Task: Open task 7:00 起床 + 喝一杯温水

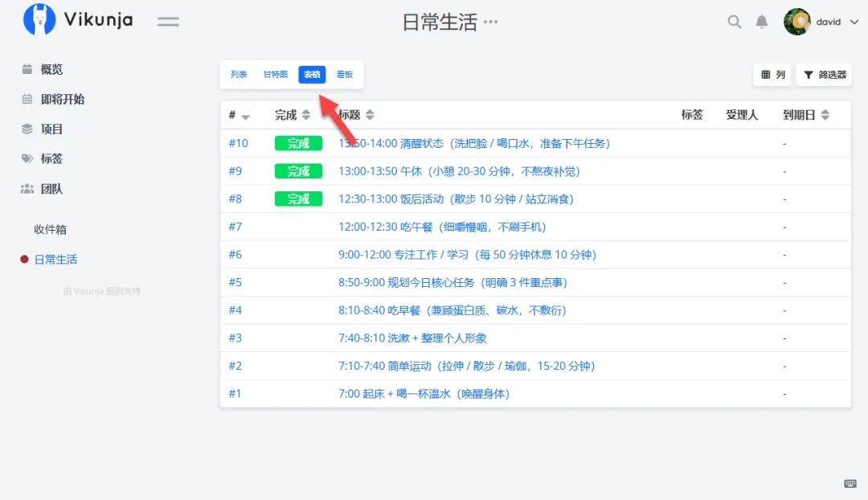Action: pos(424,394)
